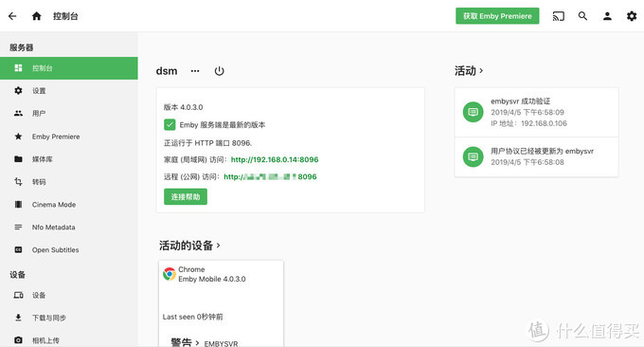644x347 pixels.
Task: Open the remote access link ending 8096
Action: point(270,176)
